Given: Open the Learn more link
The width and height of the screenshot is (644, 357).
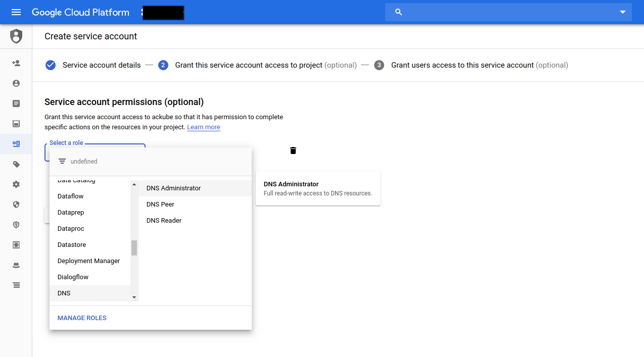Looking at the screenshot, I should click(203, 127).
